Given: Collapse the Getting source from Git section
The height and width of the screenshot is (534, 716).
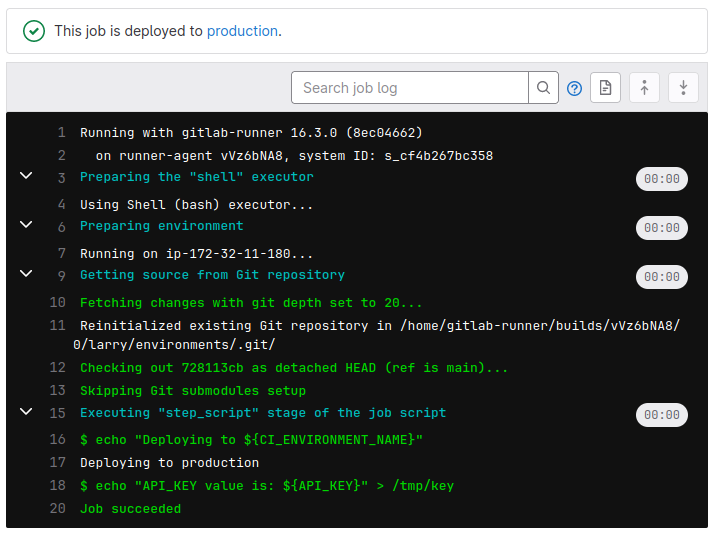Looking at the screenshot, I should (26, 273).
